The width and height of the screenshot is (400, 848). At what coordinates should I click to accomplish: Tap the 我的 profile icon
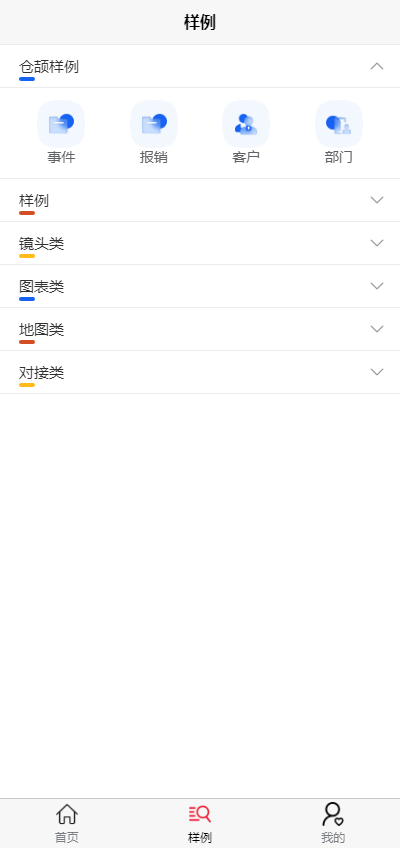(x=333, y=814)
